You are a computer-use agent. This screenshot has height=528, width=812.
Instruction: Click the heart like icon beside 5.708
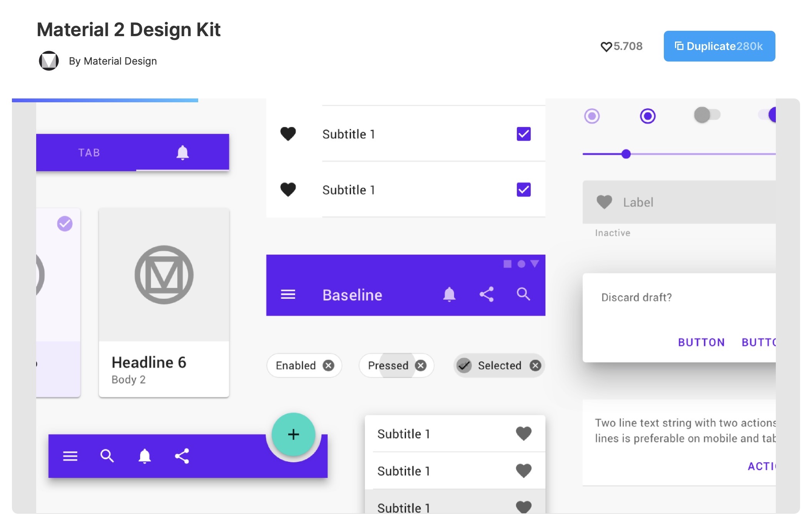[606, 47]
